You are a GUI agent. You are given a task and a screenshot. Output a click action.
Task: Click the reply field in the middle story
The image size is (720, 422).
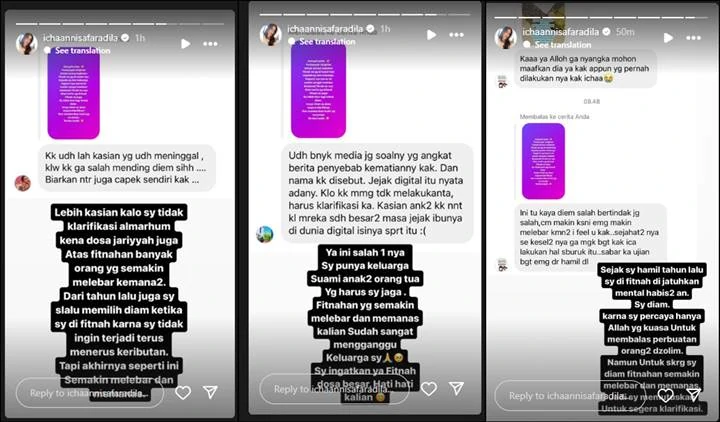334,389
